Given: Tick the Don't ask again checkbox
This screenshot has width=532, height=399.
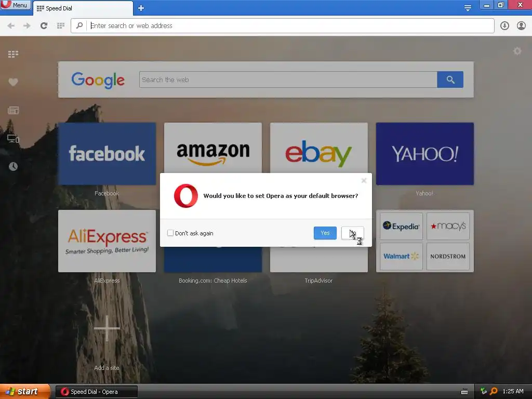Looking at the screenshot, I should [170, 233].
